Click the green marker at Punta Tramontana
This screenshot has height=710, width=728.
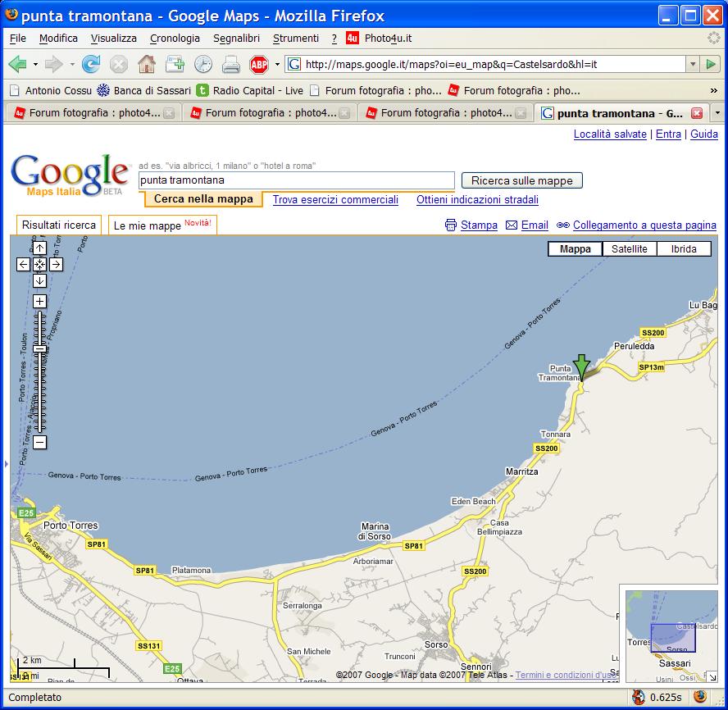point(581,366)
